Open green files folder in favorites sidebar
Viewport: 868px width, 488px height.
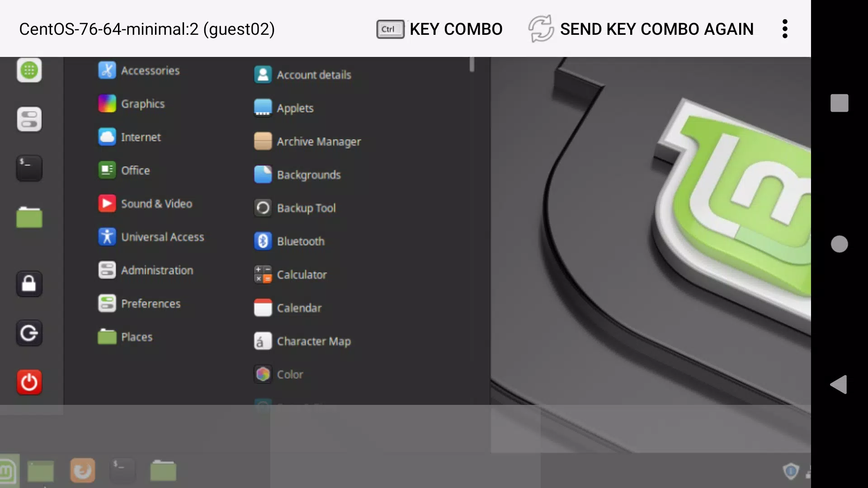29,217
